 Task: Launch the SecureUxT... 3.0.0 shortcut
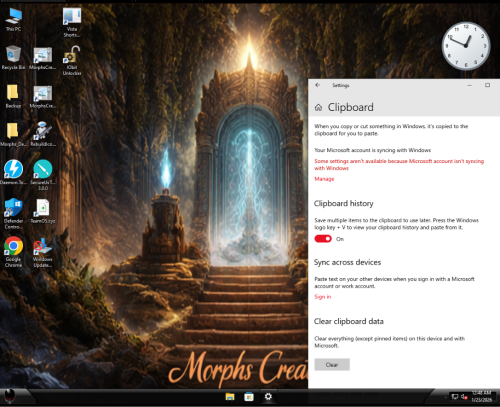pyautogui.click(x=43, y=175)
